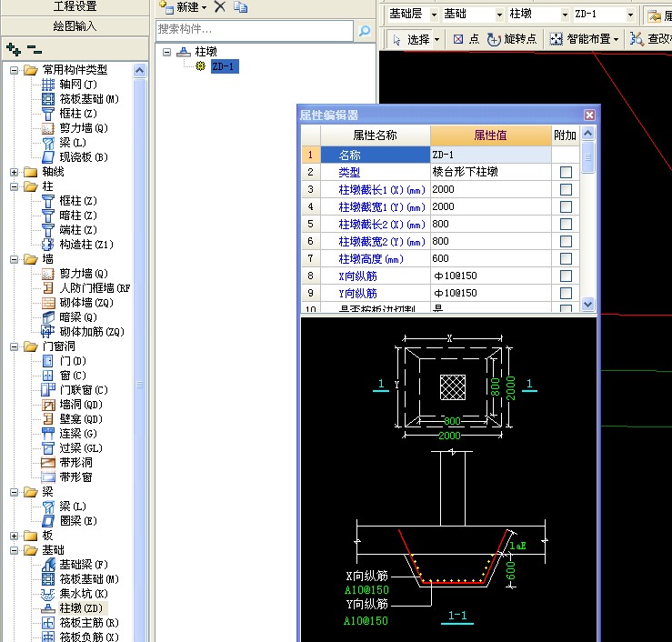Collapse the 柱墩 node in component list
672x642 pixels.
[167, 52]
